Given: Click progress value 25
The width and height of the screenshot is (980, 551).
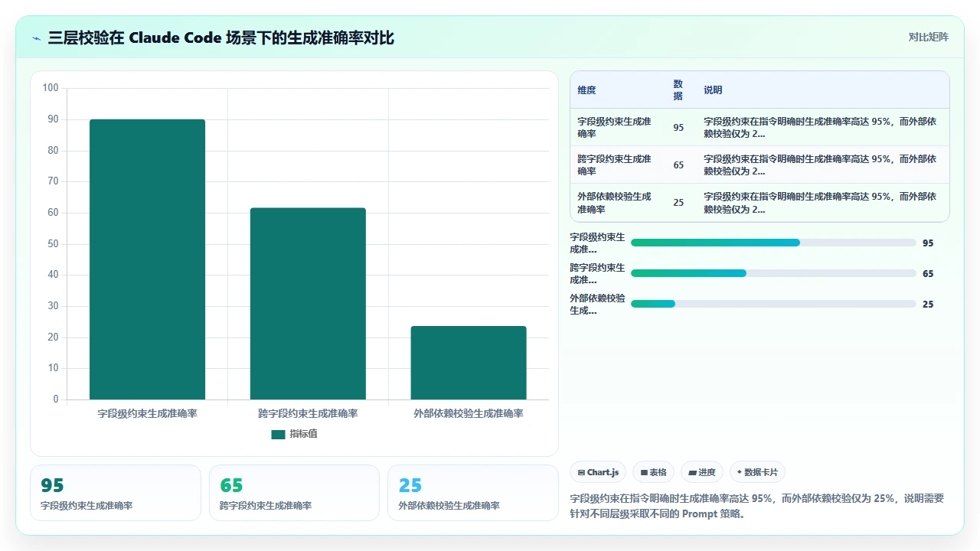Looking at the screenshot, I should tap(928, 305).
